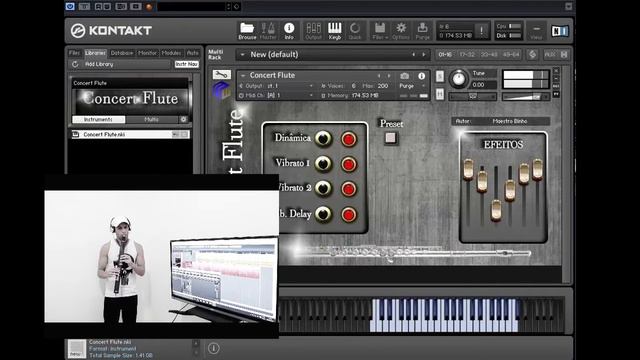The height and width of the screenshot is (360, 640).
Task: Toggle the red Dinâmica button
Action: (349, 139)
